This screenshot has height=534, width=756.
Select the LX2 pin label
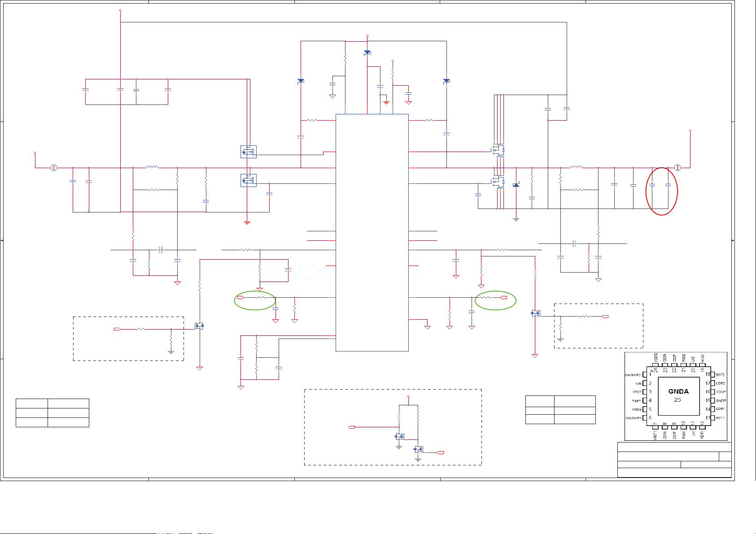(693, 360)
